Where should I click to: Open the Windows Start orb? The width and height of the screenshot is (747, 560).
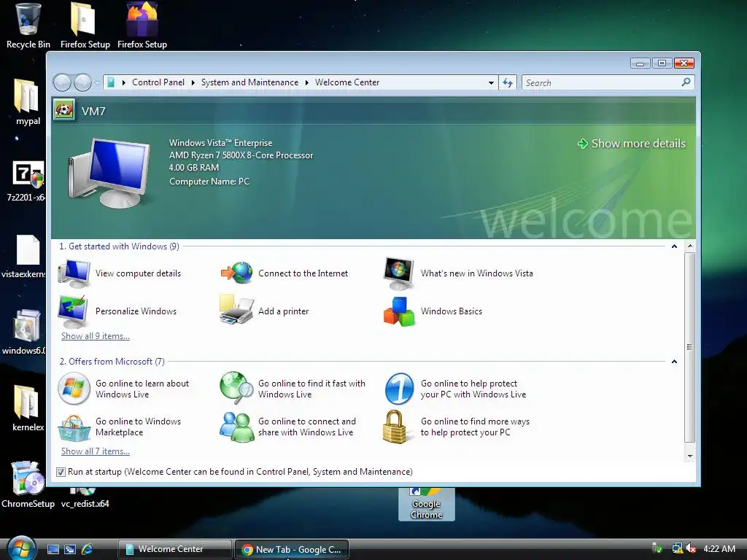pyautogui.click(x=21, y=548)
